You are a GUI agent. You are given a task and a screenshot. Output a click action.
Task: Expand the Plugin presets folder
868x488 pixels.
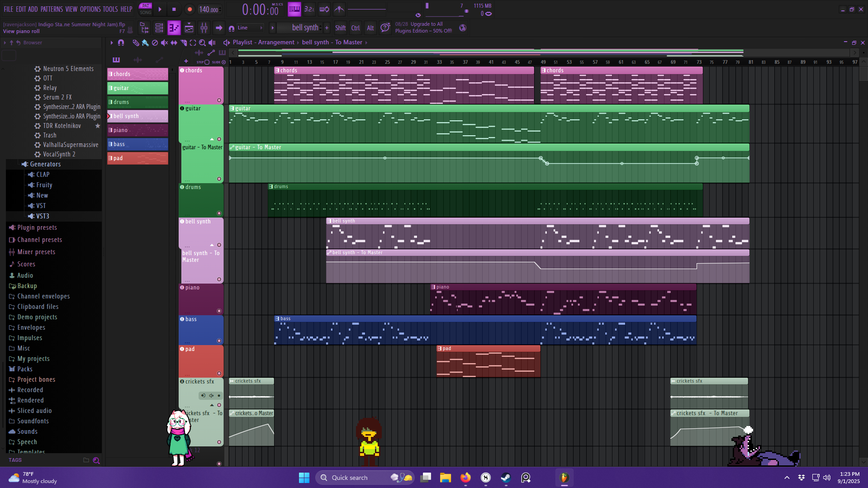click(37, 227)
